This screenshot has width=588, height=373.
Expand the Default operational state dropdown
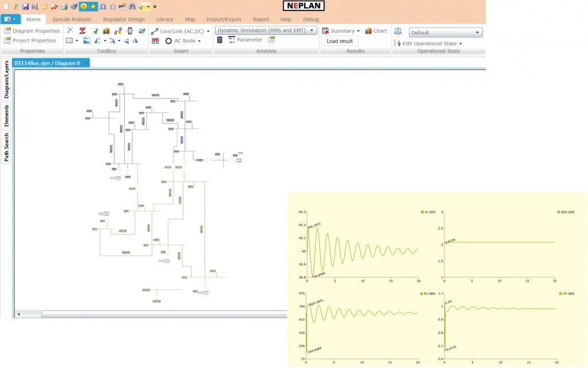tap(446, 33)
